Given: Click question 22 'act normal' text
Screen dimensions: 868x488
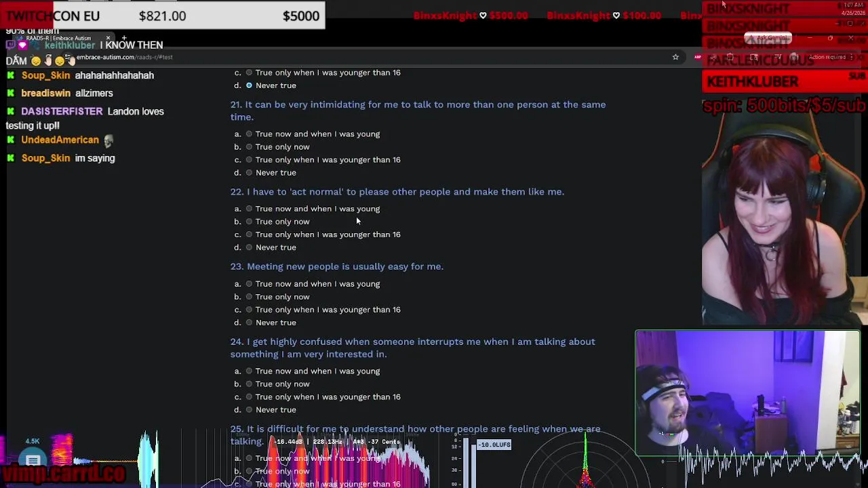Looking at the screenshot, I should click(397, 192).
